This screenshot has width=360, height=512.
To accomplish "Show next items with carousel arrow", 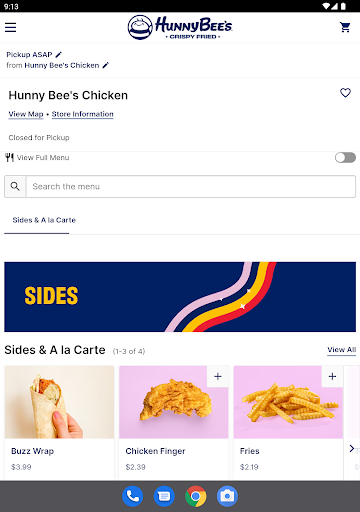I will pyautogui.click(x=351, y=448).
